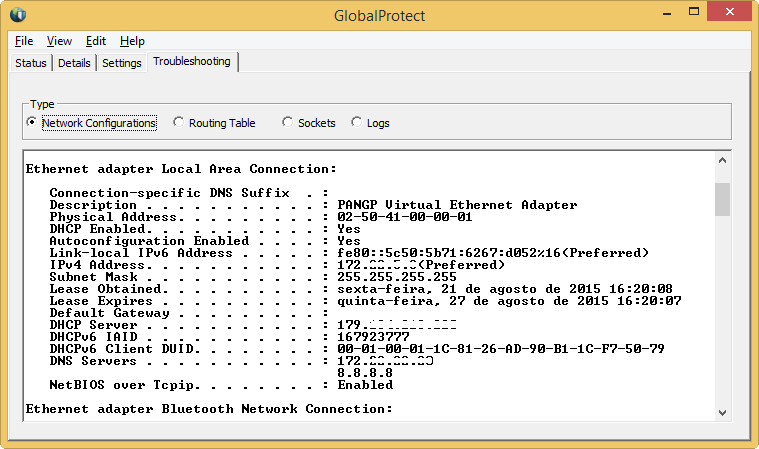This screenshot has height=449, width=759.
Task: Click the scrollbar down arrow in output pane
Action: coord(722,412)
